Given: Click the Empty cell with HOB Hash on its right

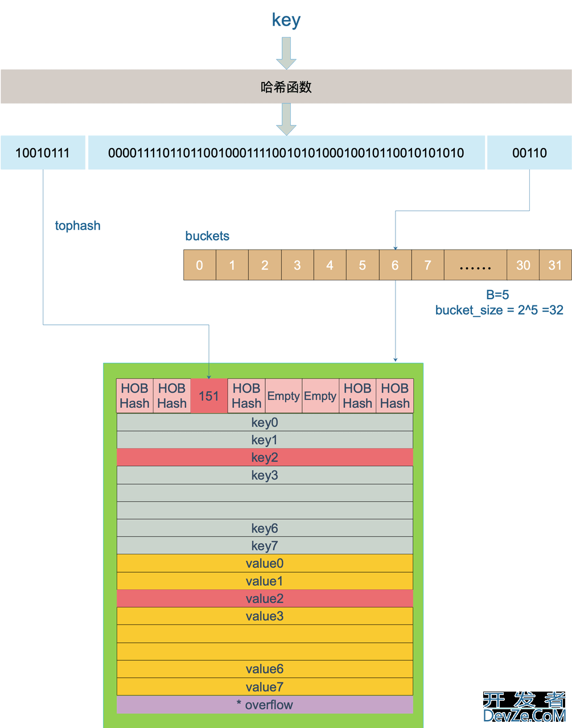Looking at the screenshot, I should [x=320, y=396].
